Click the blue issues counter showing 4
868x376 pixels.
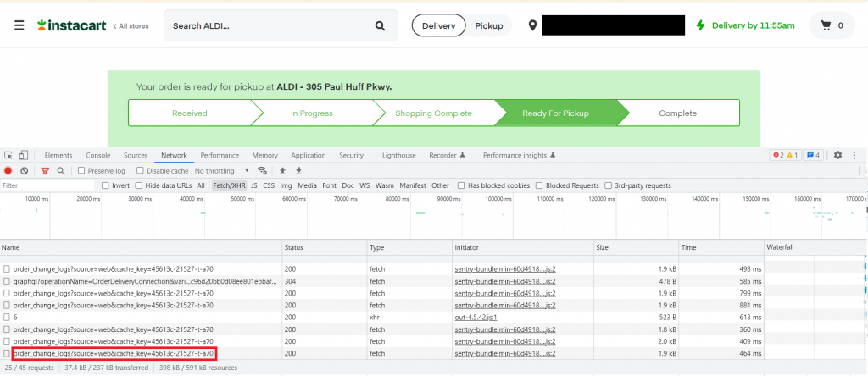813,155
